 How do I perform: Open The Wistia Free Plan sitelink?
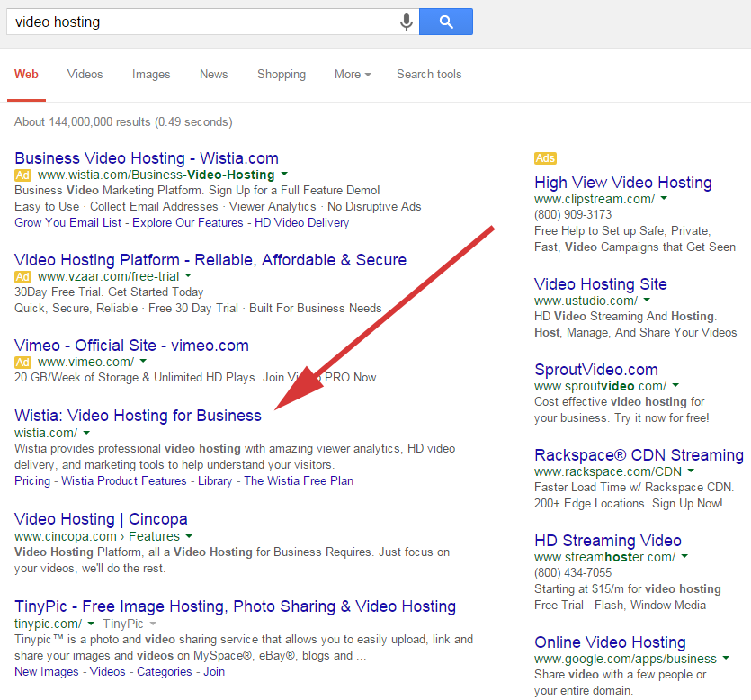click(x=299, y=481)
